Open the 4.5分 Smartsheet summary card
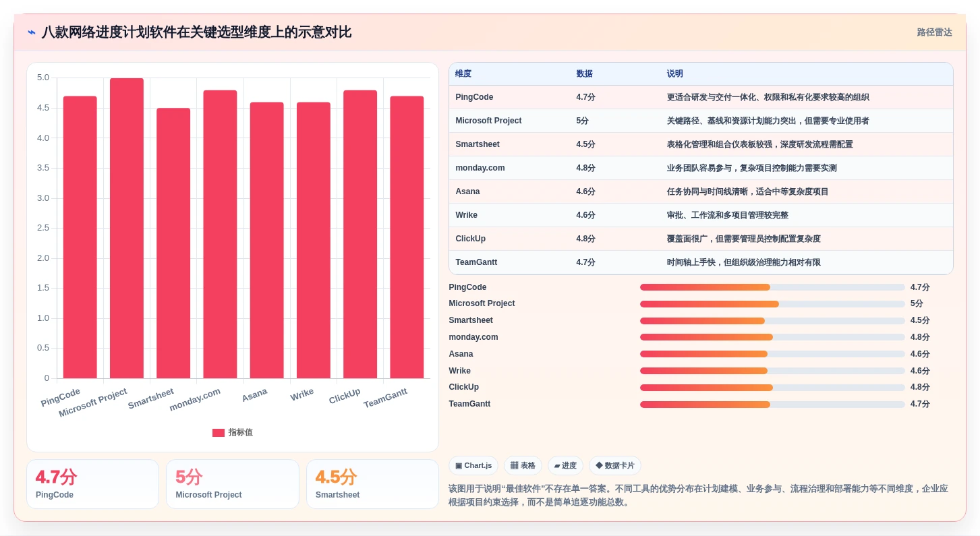The height and width of the screenshot is (536, 980). point(372,484)
